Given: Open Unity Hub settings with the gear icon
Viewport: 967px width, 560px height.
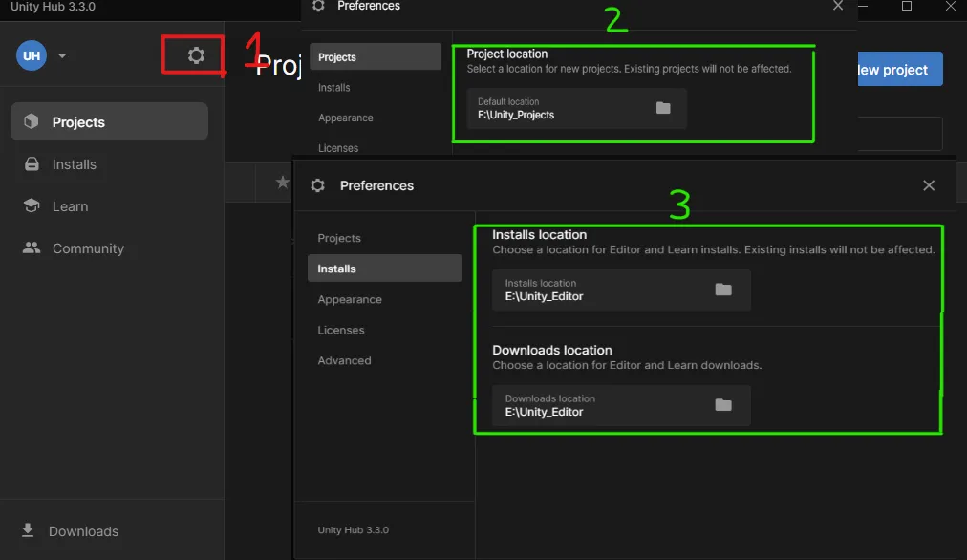Looking at the screenshot, I should 193,55.
